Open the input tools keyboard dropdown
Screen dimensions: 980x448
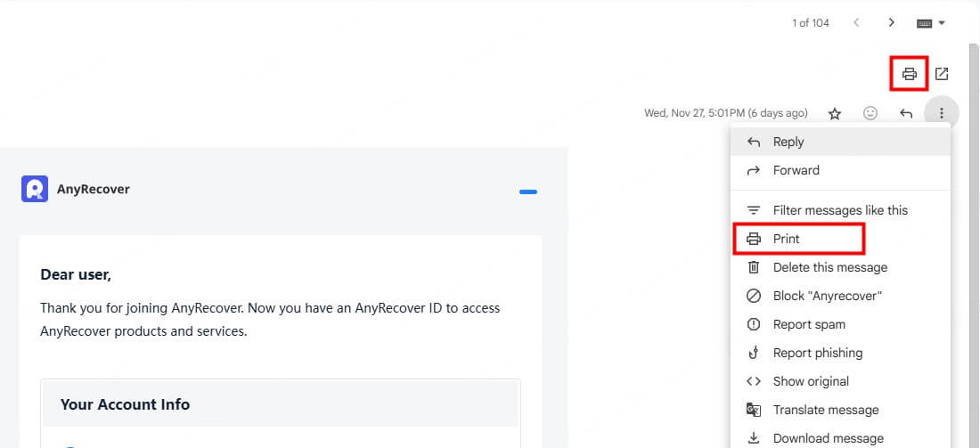(x=930, y=22)
